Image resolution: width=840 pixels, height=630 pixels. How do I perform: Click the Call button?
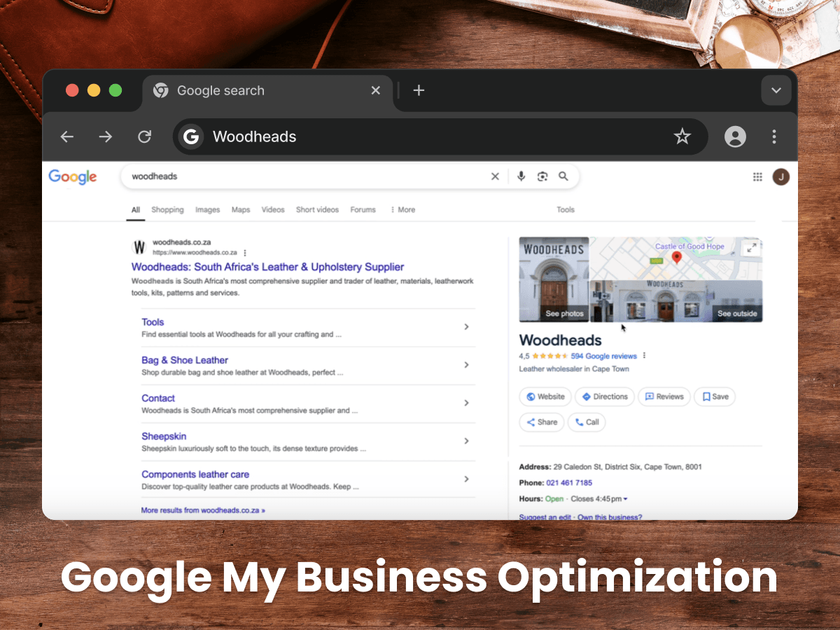(x=587, y=422)
